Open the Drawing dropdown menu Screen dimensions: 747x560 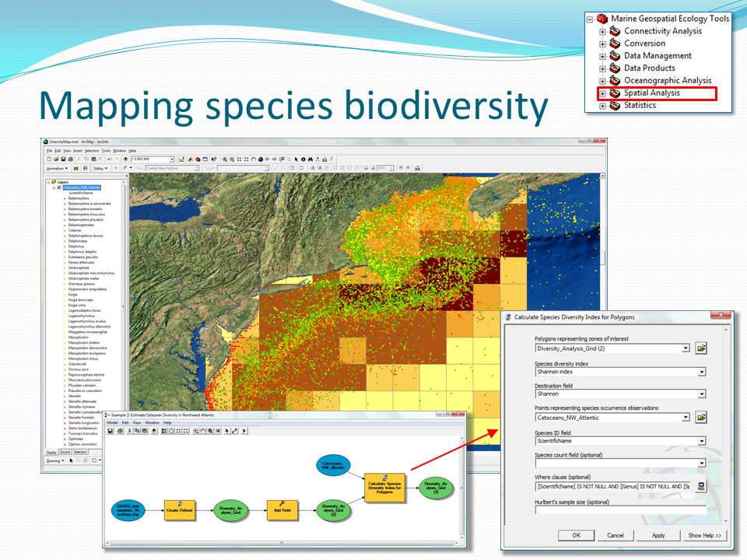[54, 460]
